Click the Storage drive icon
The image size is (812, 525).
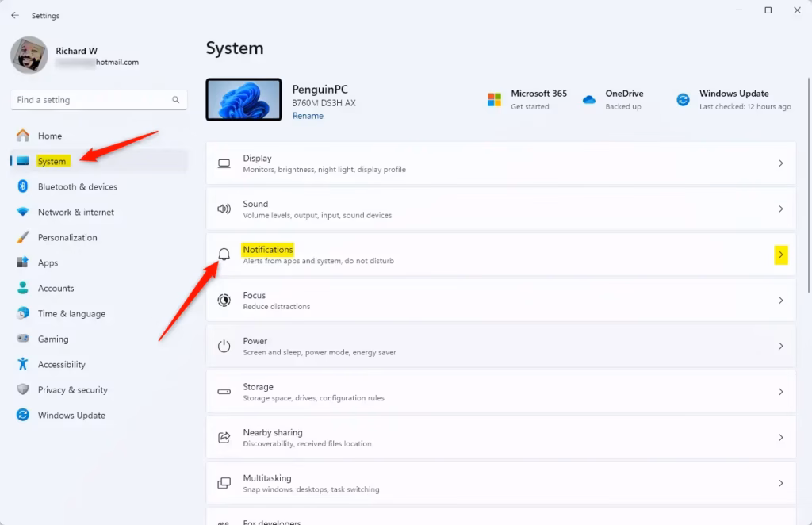(224, 392)
